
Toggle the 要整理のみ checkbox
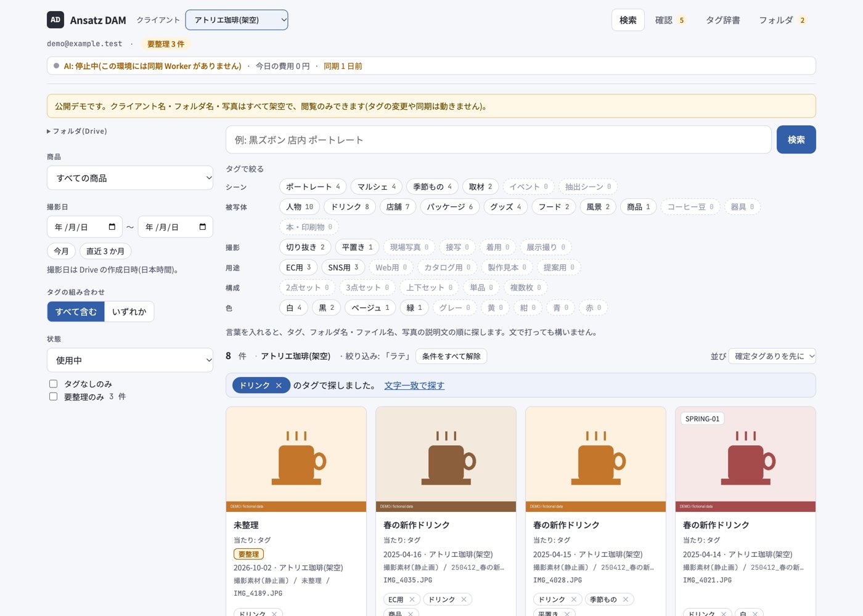(54, 397)
